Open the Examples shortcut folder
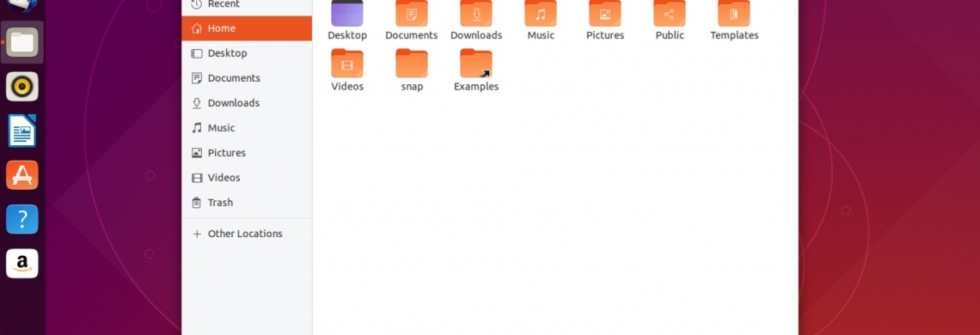Image resolution: width=980 pixels, height=335 pixels. (476, 63)
